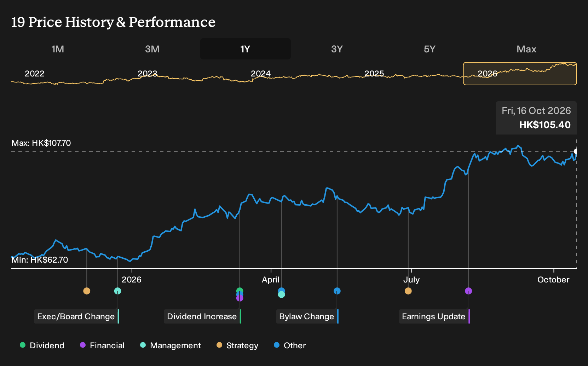Screen dimensions: 588x366
Task: Switch to 5Y range view
Action: click(x=430, y=49)
